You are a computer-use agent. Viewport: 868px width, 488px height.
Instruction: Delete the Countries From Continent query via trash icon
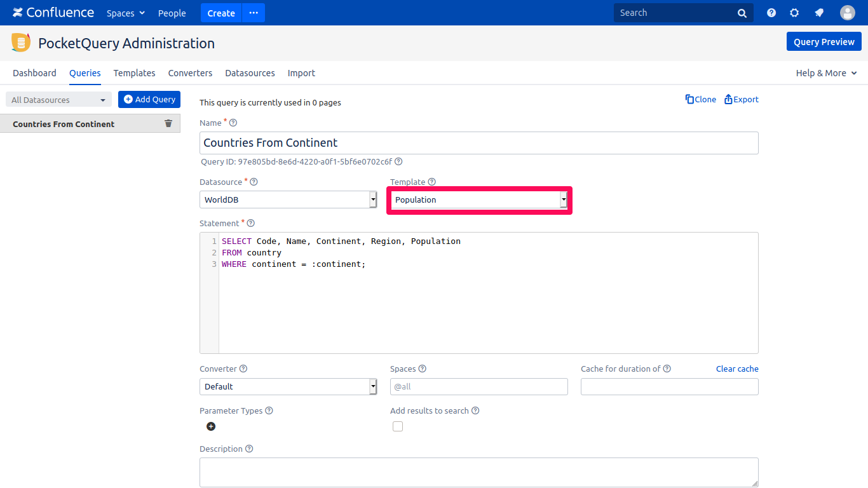tap(168, 124)
